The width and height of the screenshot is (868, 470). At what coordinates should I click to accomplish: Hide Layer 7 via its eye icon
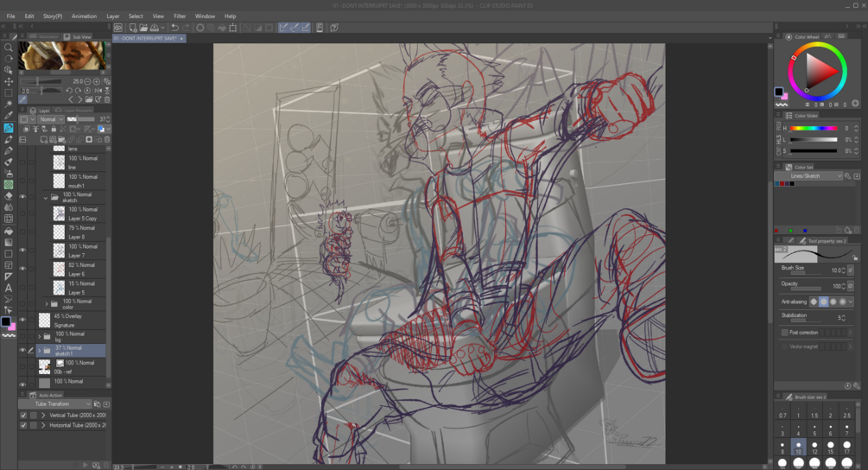[x=22, y=251]
